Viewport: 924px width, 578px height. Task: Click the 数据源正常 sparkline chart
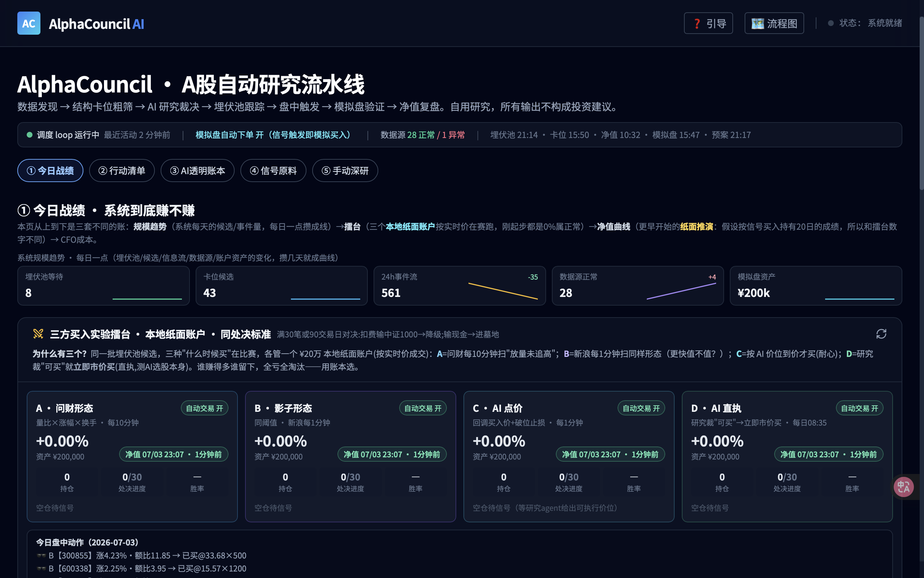point(681,291)
